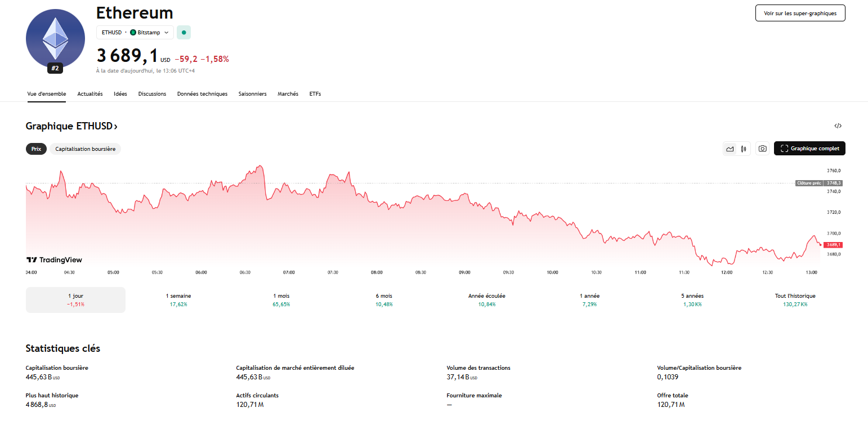Click the TradingView logo on chart

pos(54,260)
